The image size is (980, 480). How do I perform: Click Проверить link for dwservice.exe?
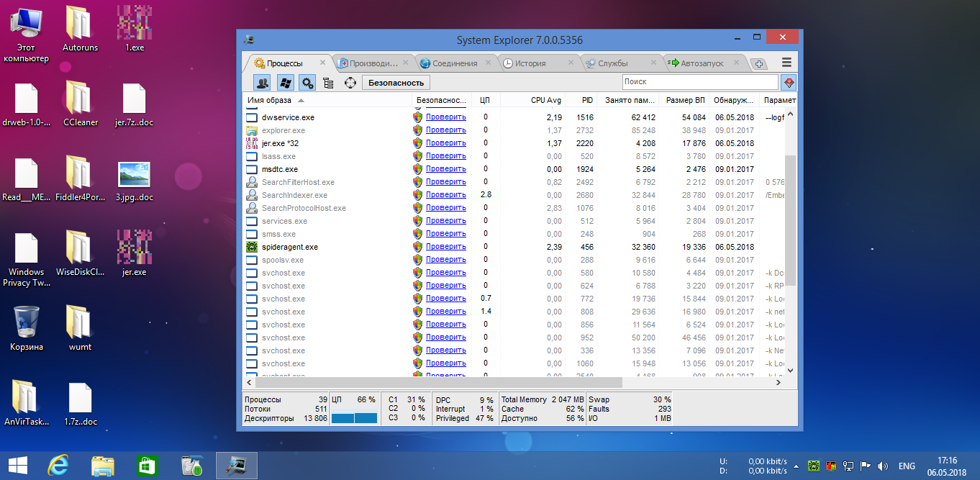[445, 117]
